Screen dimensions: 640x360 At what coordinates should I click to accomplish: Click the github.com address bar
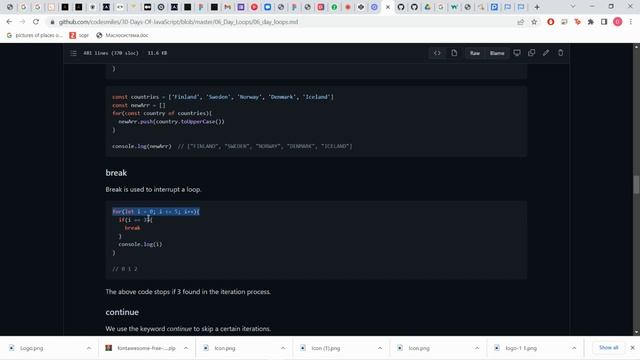282,22
